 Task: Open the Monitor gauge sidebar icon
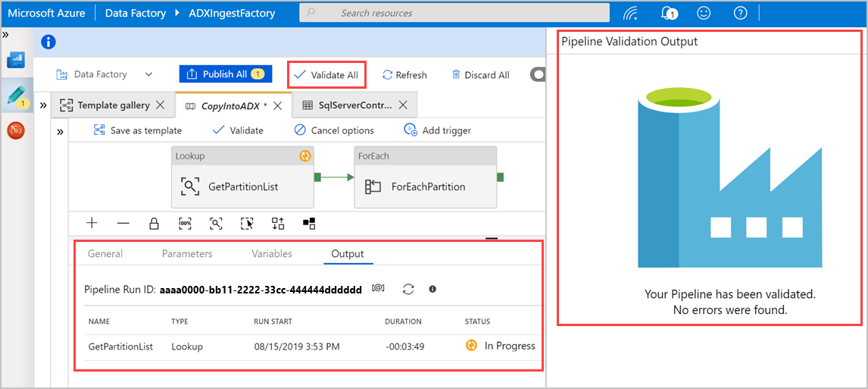[x=16, y=130]
